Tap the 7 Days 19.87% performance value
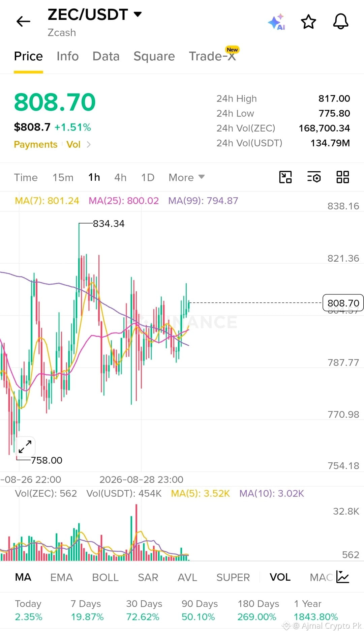 87,617
